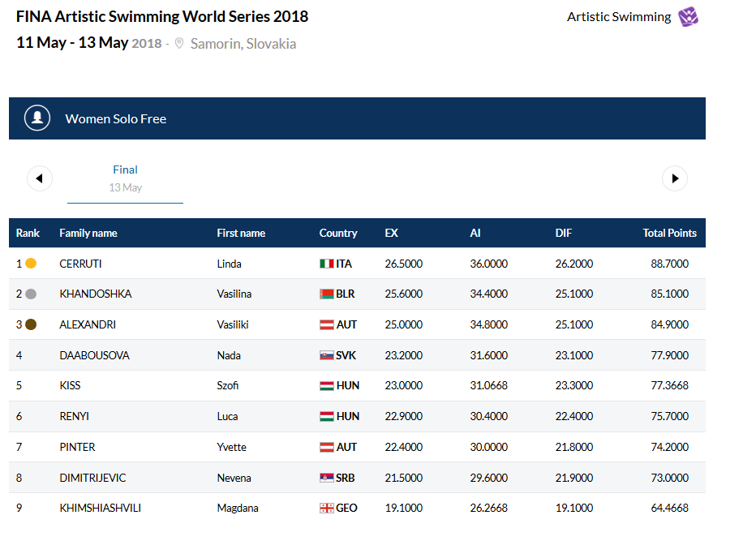The height and width of the screenshot is (558, 756).
Task: Click the previous round left arrow button
Action: pyautogui.click(x=40, y=178)
